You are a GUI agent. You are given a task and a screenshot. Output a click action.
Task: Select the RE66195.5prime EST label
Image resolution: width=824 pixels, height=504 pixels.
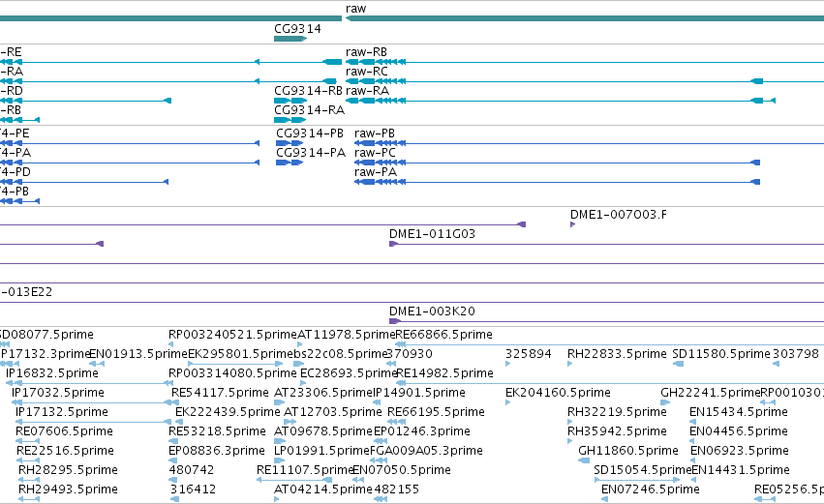click(x=436, y=412)
